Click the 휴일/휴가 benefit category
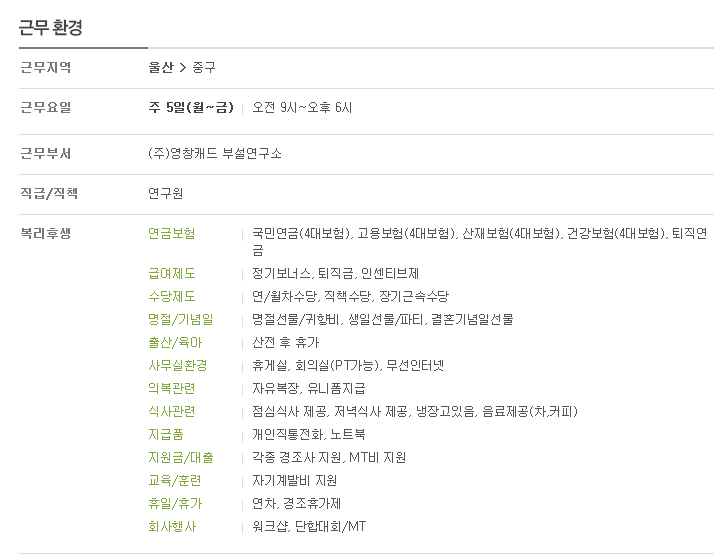723x555 pixels. [176, 503]
